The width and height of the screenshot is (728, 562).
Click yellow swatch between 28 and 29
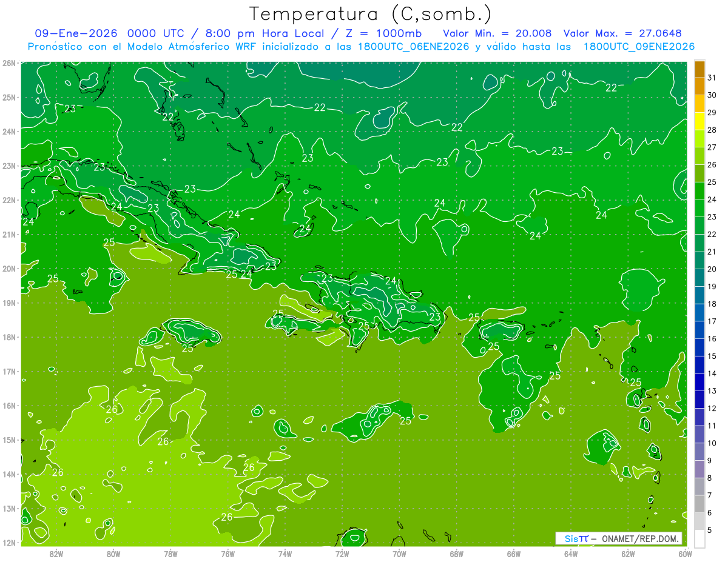[700, 121]
